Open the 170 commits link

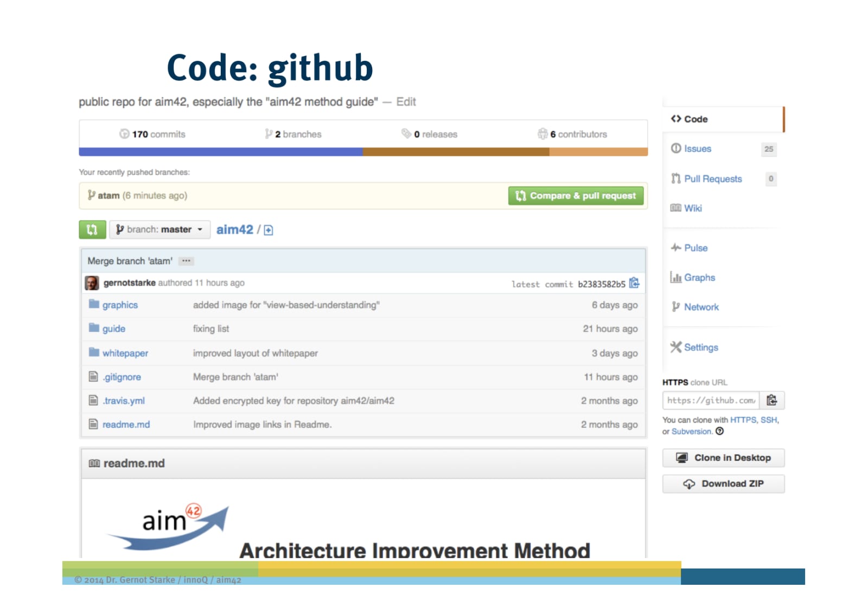152,134
